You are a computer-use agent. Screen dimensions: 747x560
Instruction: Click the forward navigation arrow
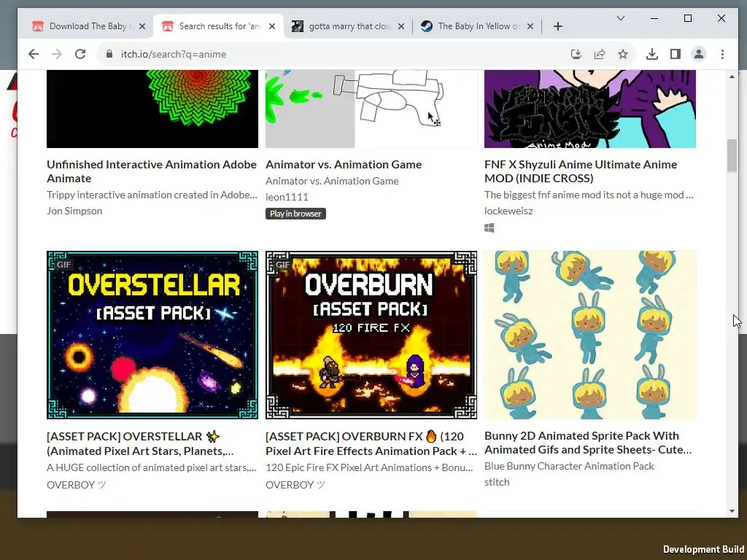tap(57, 54)
